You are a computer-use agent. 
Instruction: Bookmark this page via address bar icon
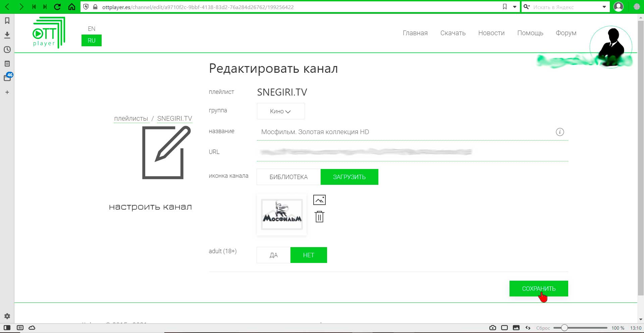(505, 7)
